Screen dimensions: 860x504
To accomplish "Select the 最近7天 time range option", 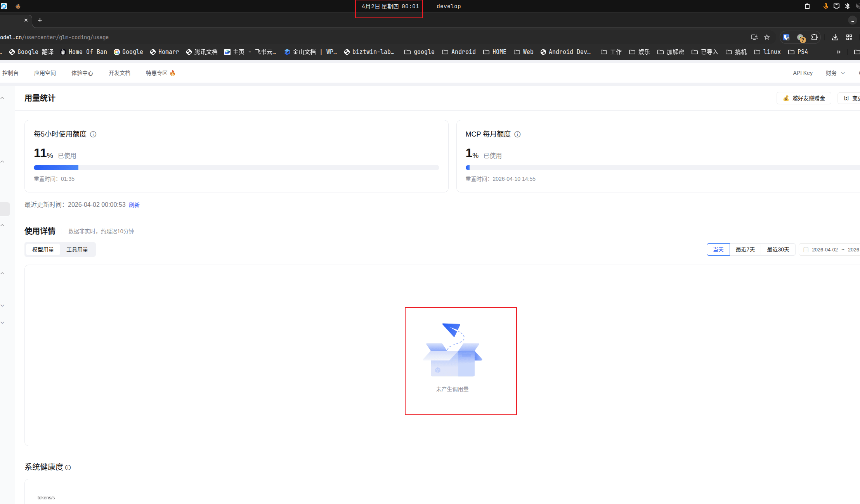I will 745,249.
